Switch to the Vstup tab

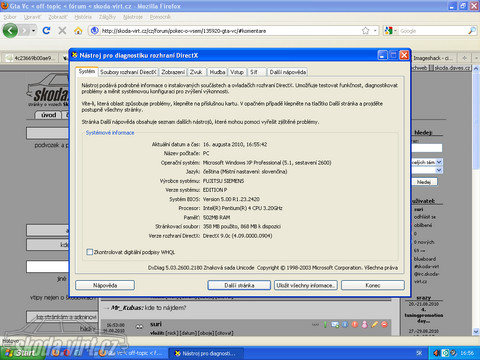[x=237, y=72]
